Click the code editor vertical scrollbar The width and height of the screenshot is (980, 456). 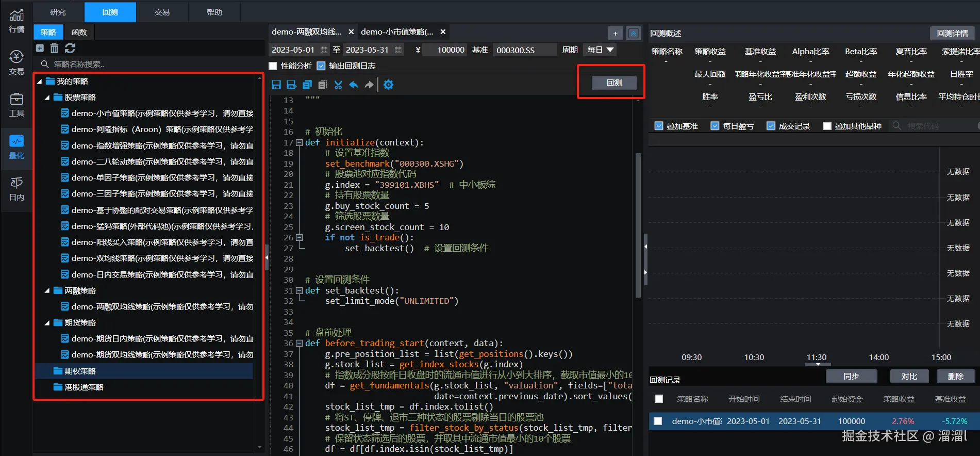pos(638,225)
